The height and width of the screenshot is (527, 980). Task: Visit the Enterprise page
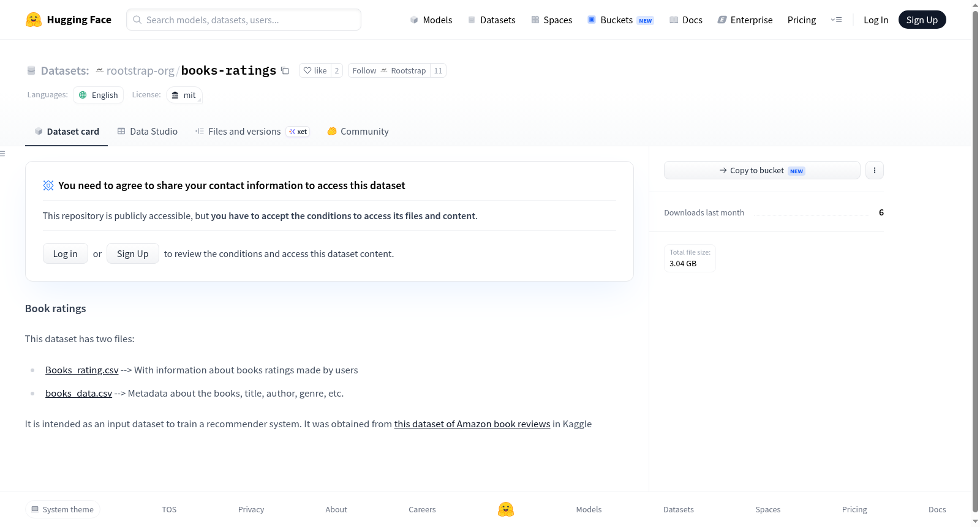click(745, 20)
